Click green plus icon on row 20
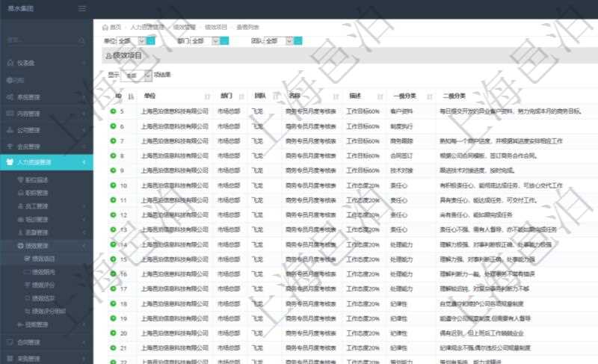This screenshot has width=598, height=364. point(114,333)
